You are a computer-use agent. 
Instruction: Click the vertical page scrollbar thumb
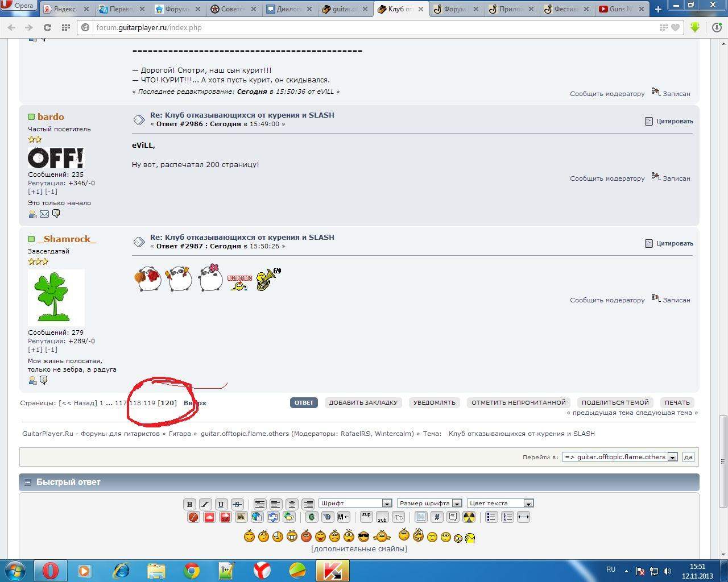(723, 461)
